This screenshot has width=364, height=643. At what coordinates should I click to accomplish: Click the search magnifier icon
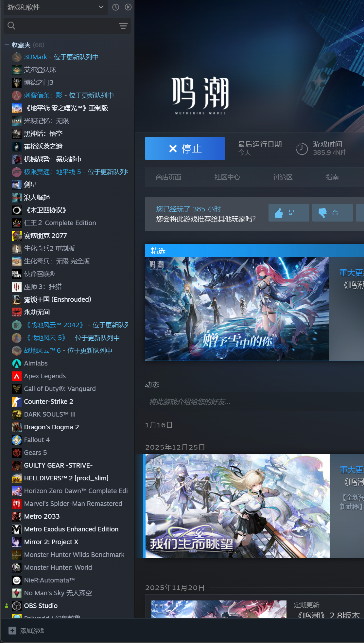[x=11, y=26]
